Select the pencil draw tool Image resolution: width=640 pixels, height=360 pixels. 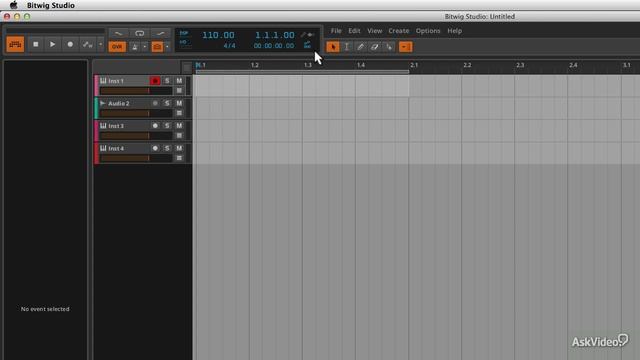point(361,47)
